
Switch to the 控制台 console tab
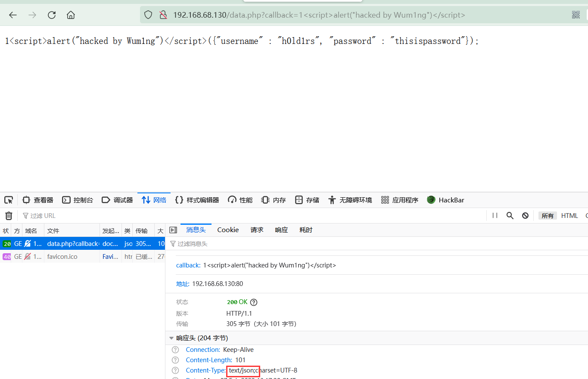coord(78,200)
